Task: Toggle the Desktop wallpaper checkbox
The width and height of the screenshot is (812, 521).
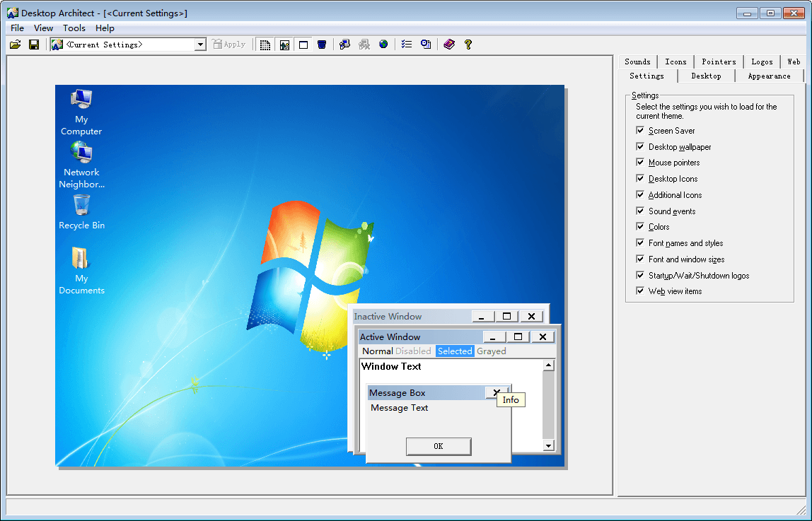Action: [x=641, y=146]
